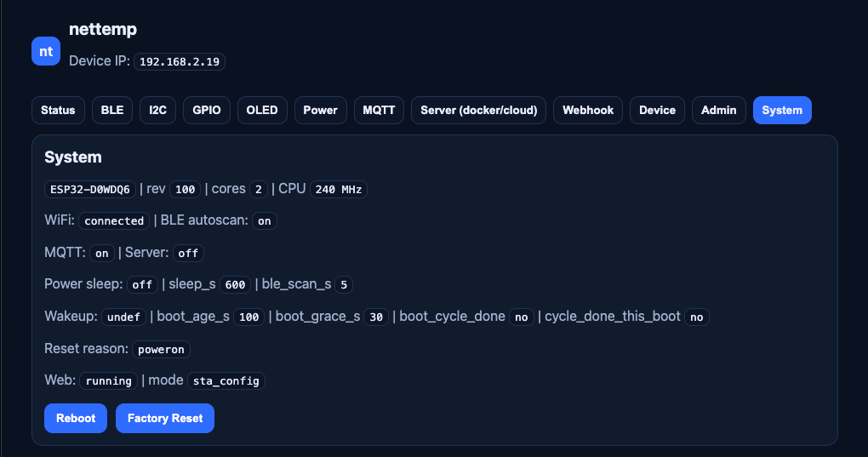The image size is (868, 457).
Task: Click the poweron reset reason badge
Action: coord(162,349)
